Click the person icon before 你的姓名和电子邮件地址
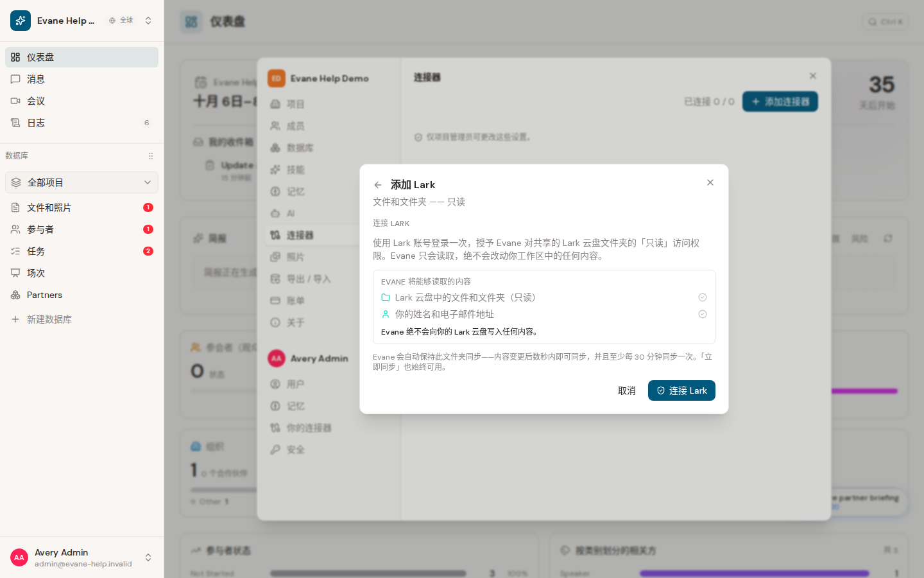 coord(386,314)
